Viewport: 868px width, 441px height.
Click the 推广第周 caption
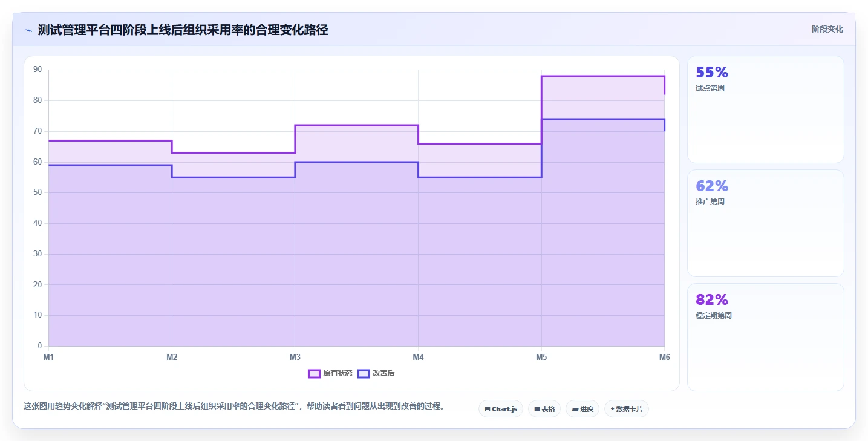pyautogui.click(x=710, y=202)
